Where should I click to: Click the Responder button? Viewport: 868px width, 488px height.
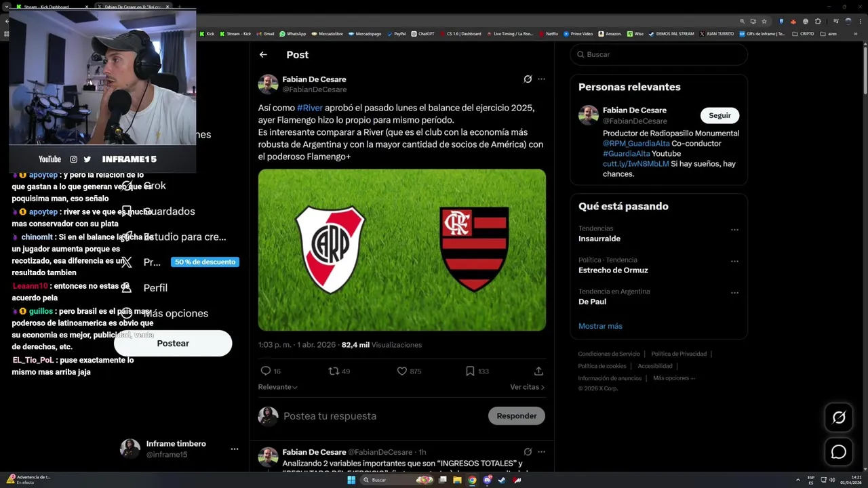517,416
